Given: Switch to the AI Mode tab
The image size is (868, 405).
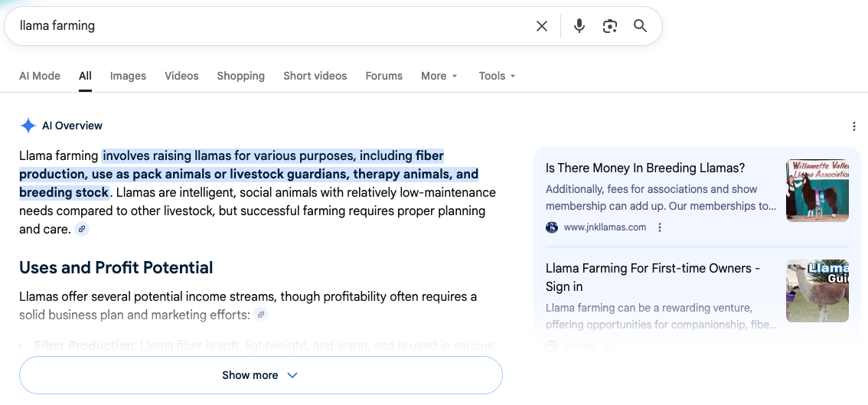Looking at the screenshot, I should pos(40,76).
